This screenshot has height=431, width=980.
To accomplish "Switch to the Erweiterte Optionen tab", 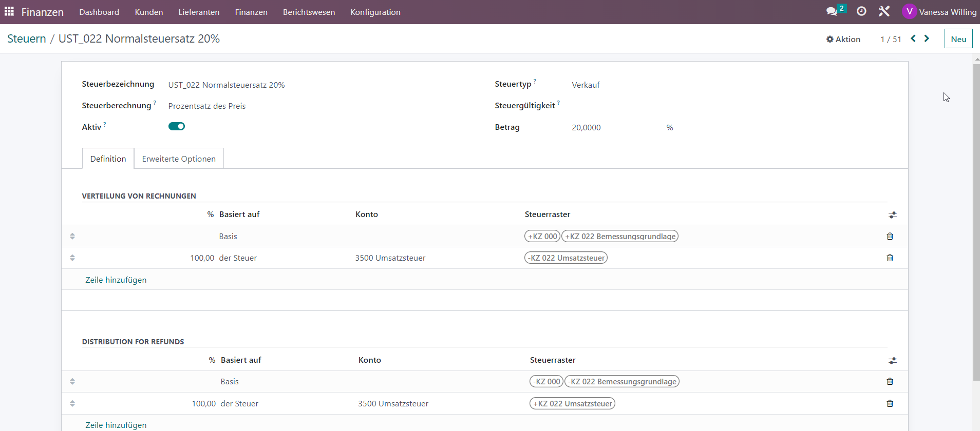I will (x=179, y=159).
